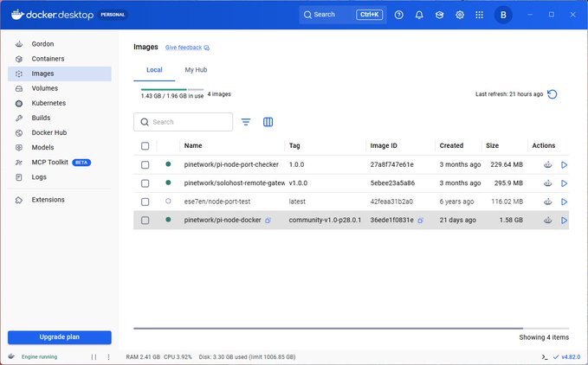Viewport: 588px width, 365px height.
Task: Open the apps grid menu icon
Action: (479, 15)
